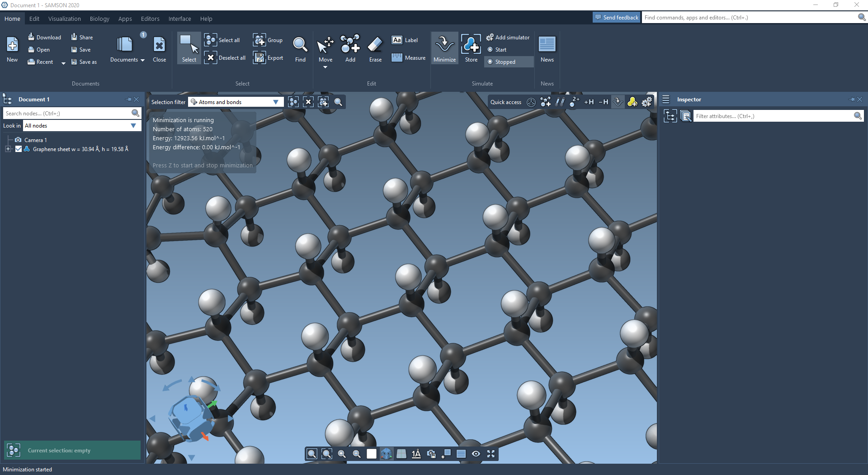Click the Send feedback button
This screenshot has width=868, height=475.
pos(617,18)
